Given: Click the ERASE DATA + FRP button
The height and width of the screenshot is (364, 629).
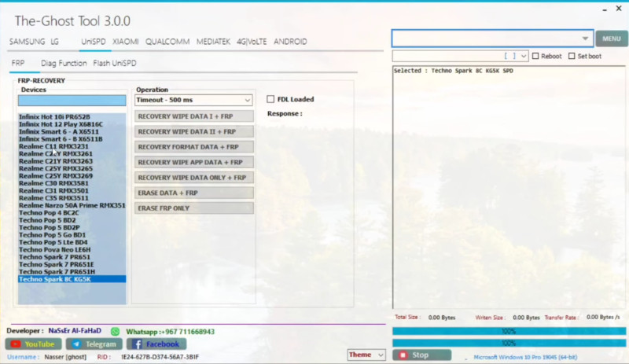Looking at the screenshot, I should coord(194,193).
